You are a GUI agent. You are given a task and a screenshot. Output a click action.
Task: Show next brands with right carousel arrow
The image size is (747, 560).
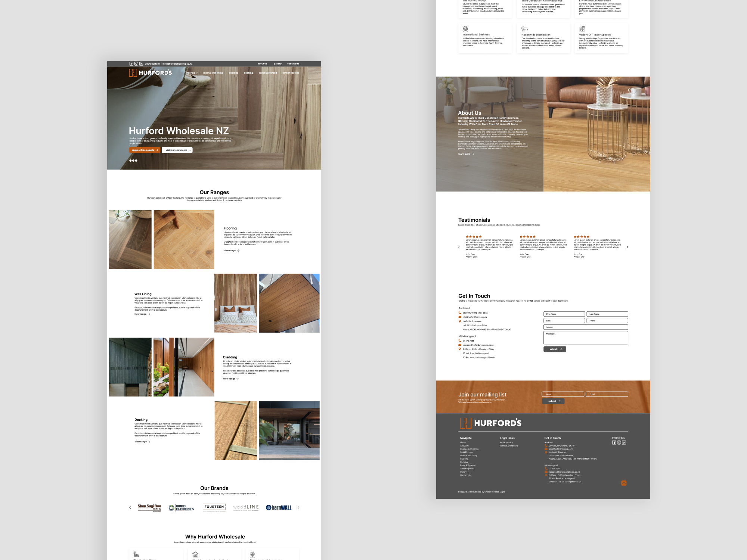(298, 507)
